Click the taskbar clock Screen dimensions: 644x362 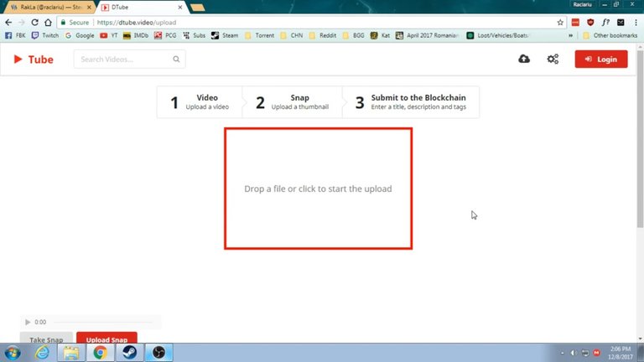coord(621,353)
